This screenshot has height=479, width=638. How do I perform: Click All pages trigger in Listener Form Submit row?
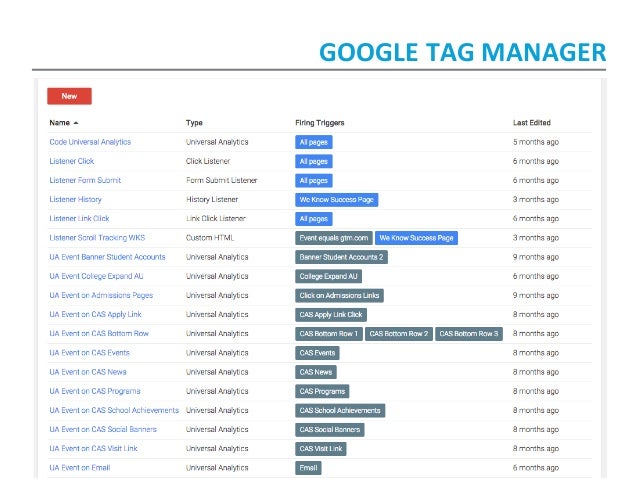point(314,180)
